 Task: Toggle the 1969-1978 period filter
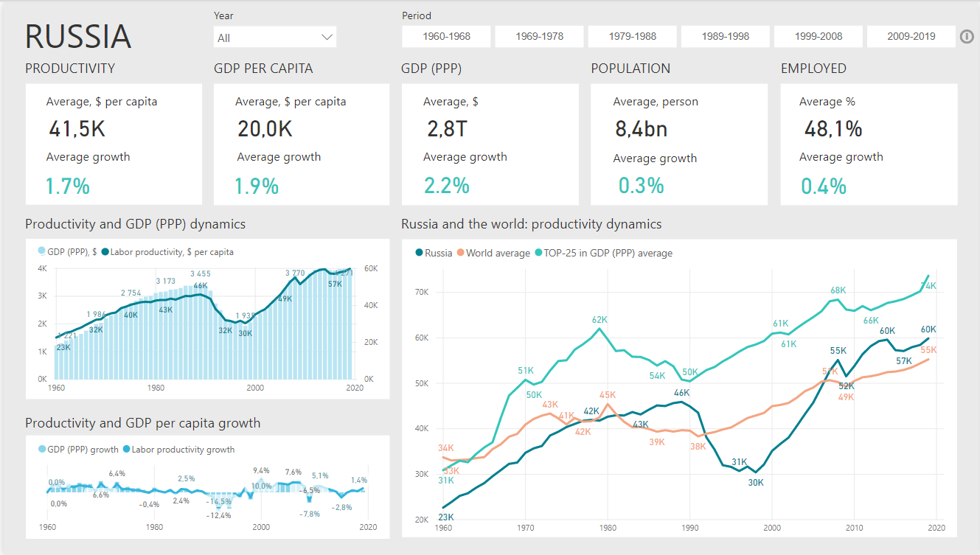coord(539,36)
